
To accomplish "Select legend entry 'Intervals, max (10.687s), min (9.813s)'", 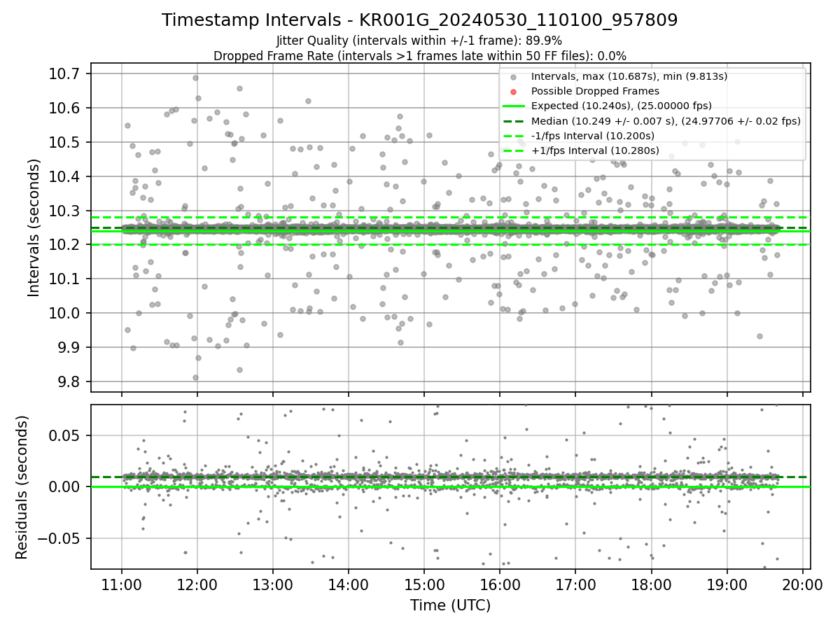I will click(629, 76).
